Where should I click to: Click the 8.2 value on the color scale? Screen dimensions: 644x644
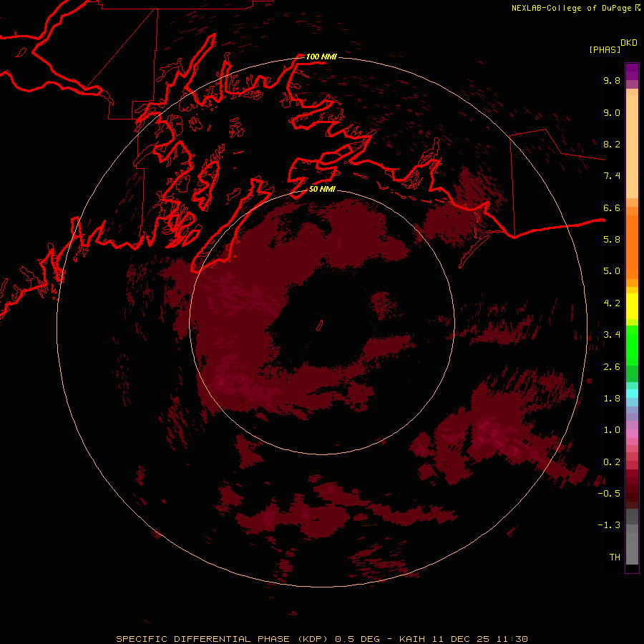click(612, 144)
